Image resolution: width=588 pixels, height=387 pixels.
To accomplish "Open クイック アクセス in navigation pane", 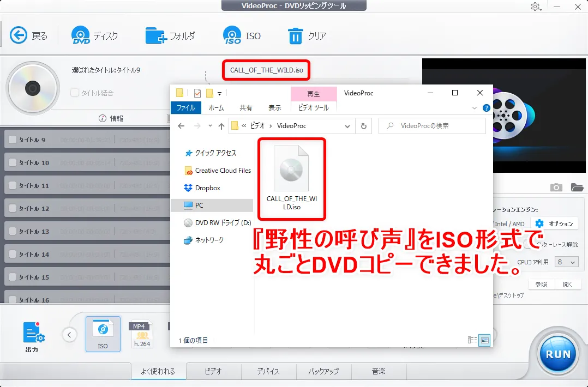I will [x=211, y=153].
